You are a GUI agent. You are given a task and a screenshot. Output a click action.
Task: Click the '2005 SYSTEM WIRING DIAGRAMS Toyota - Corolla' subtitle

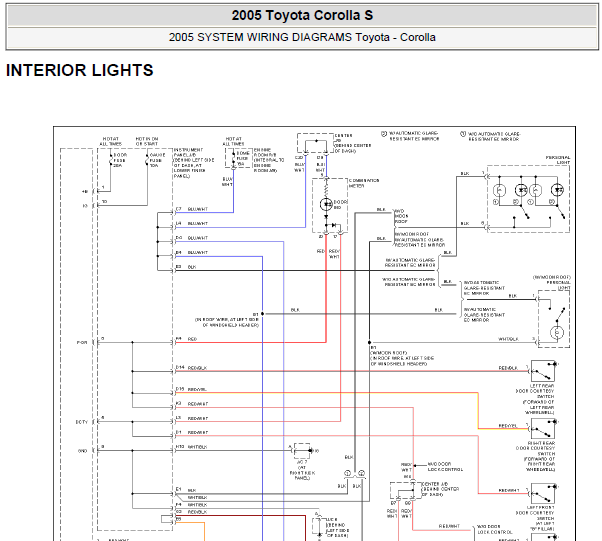[302, 37]
